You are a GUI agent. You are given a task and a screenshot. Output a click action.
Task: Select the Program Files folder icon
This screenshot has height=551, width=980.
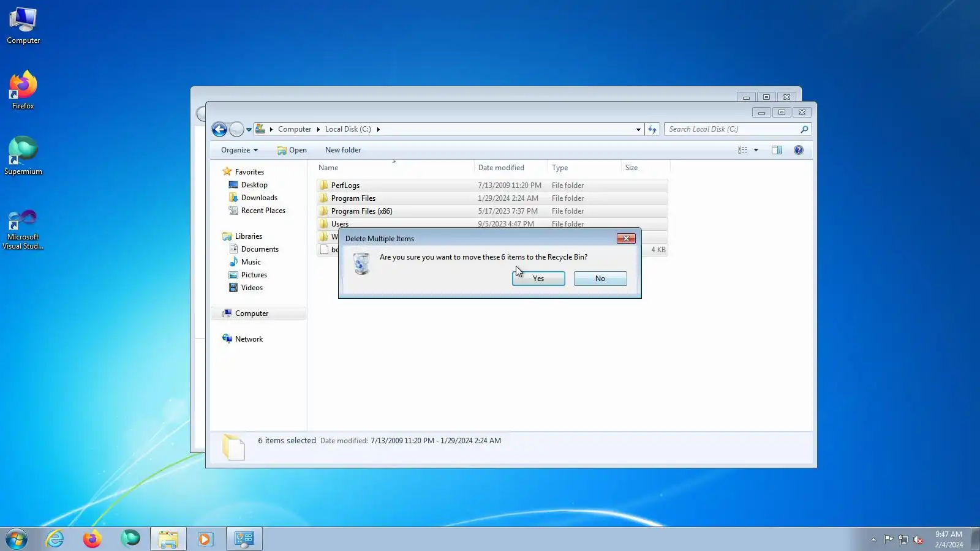pyautogui.click(x=323, y=198)
